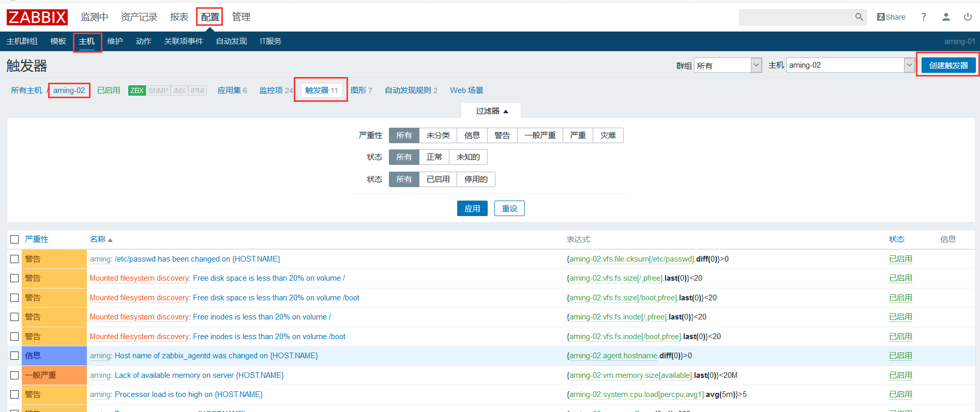The image size is (980, 412).
Task: Go to Actions submenu
Action: [143, 41]
